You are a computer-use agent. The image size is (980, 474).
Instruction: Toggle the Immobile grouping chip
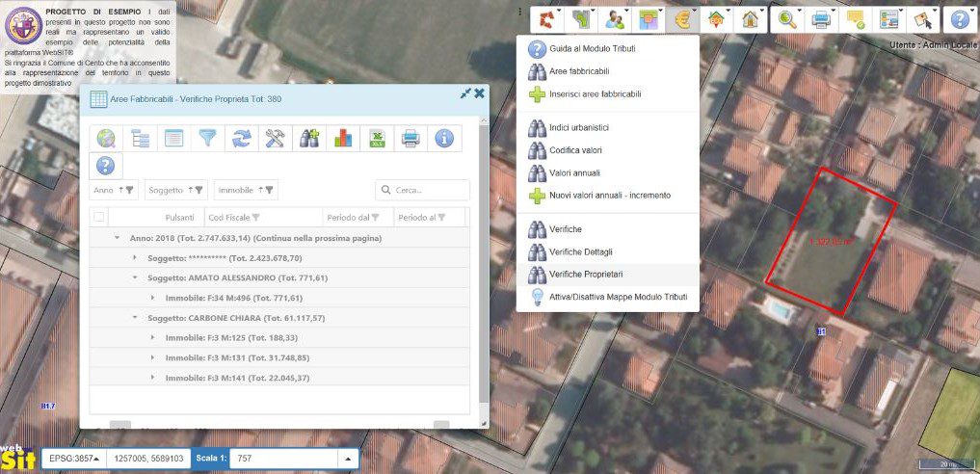pyautogui.click(x=246, y=190)
